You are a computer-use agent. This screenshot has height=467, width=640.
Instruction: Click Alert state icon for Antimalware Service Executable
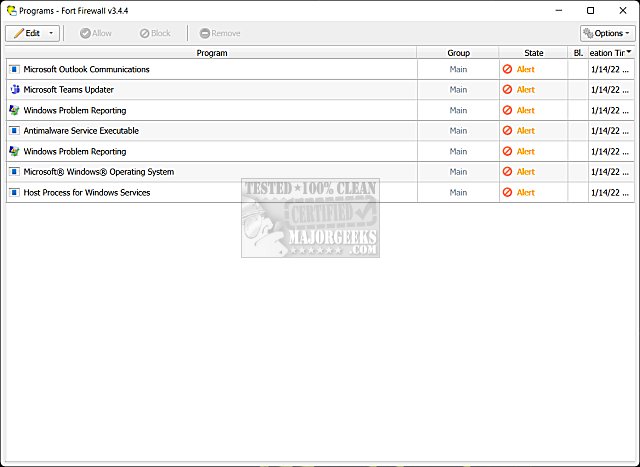tap(507, 131)
